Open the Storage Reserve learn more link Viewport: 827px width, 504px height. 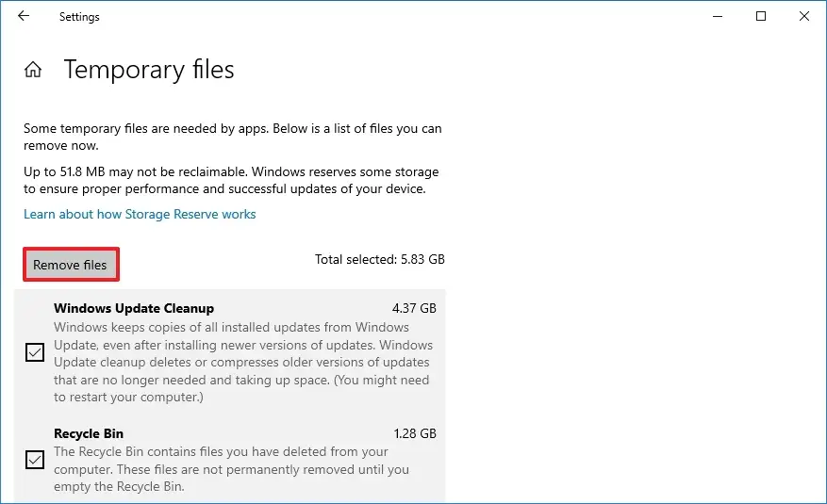tap(140, 214)
